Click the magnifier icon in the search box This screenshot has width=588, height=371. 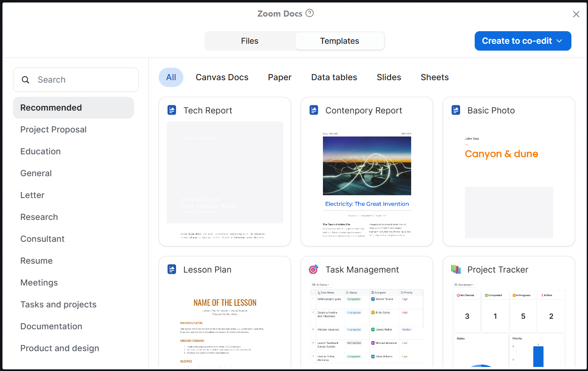25,80
